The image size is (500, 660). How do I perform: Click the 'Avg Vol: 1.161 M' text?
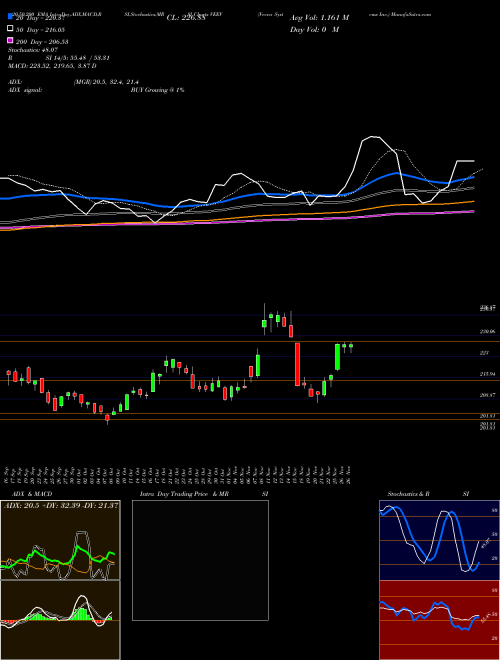pyautogui.click(x=319, y=18)
